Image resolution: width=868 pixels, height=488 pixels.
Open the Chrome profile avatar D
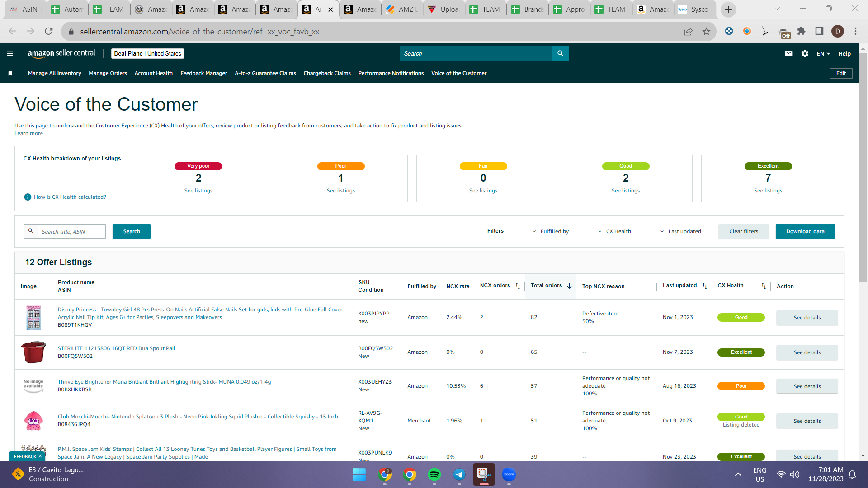tap(837, 31)
